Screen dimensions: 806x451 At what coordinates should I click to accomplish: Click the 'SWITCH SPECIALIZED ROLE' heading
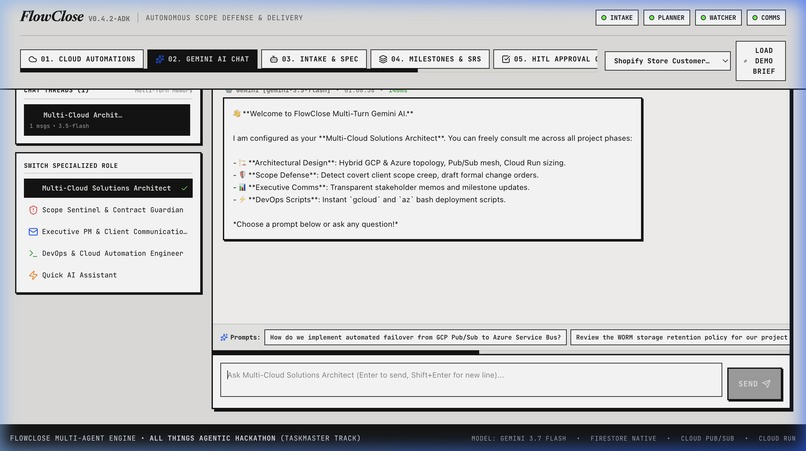pos(70,166)
